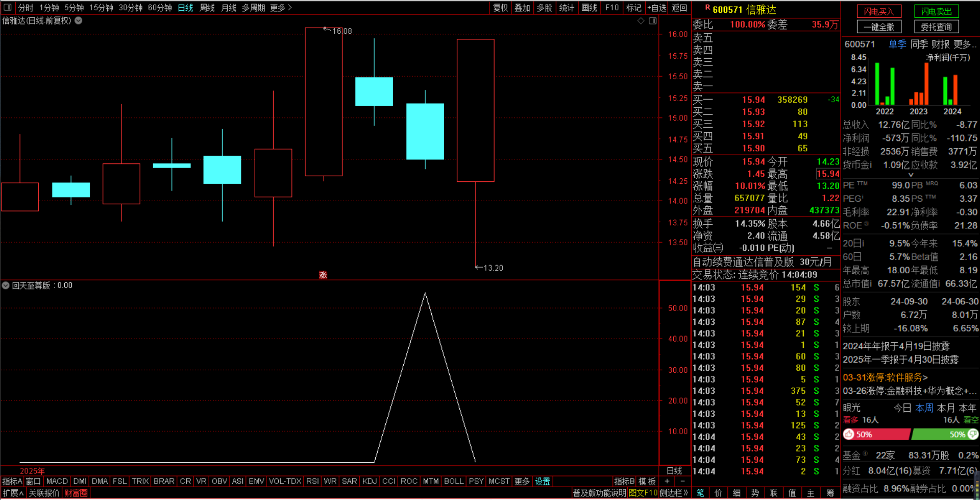Open 03-26涨停:金融科技+华为概念 link
This screenshot has width=980, height=500.
[x=909, y=391]
